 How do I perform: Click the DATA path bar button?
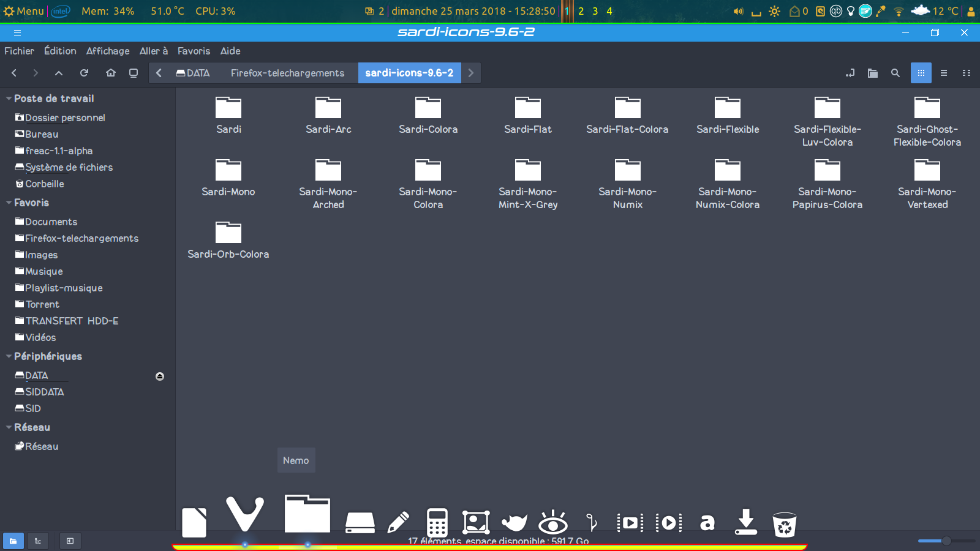(x=193, y=73)
